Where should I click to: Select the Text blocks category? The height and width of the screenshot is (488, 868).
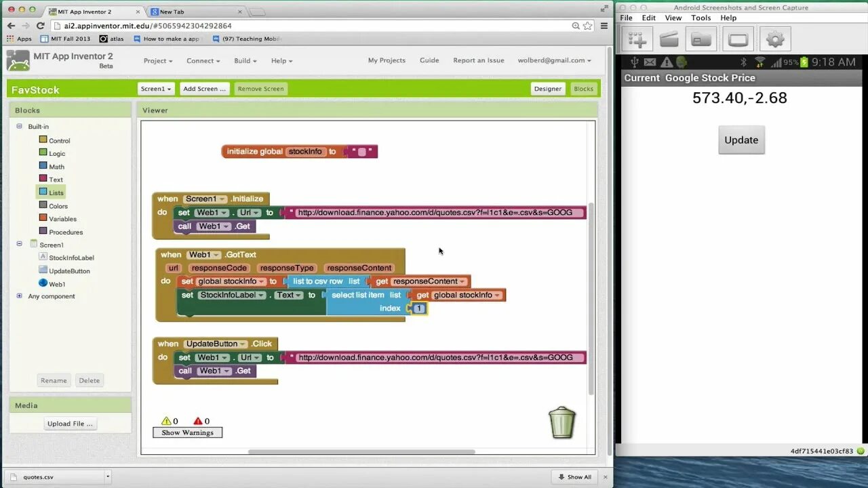pyautogui.click(x=51, y=180)
